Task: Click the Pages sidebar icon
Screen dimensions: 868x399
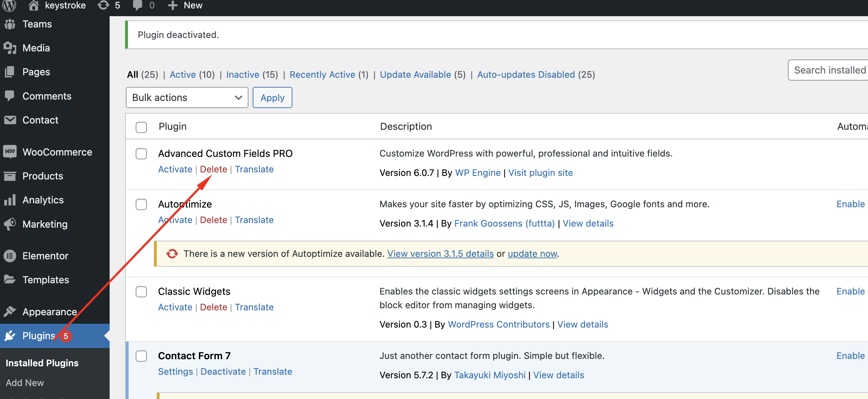Action: 10,72
